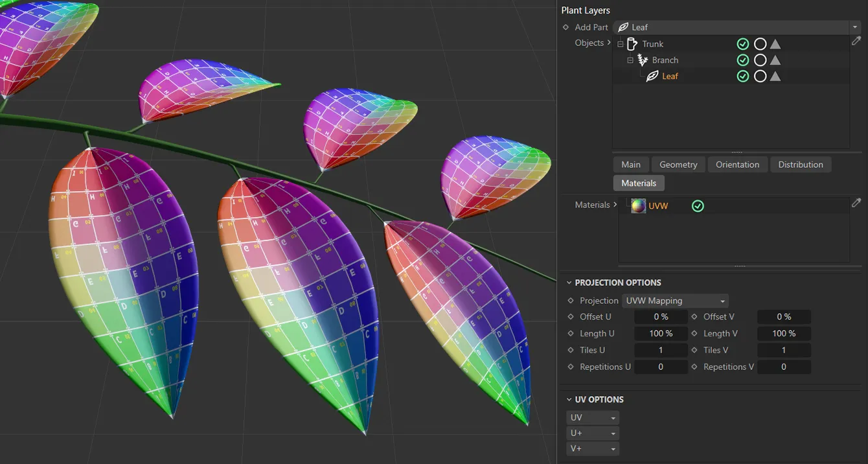
Task: Select the UVW material thumbnail
Action: tap(638, 205)
